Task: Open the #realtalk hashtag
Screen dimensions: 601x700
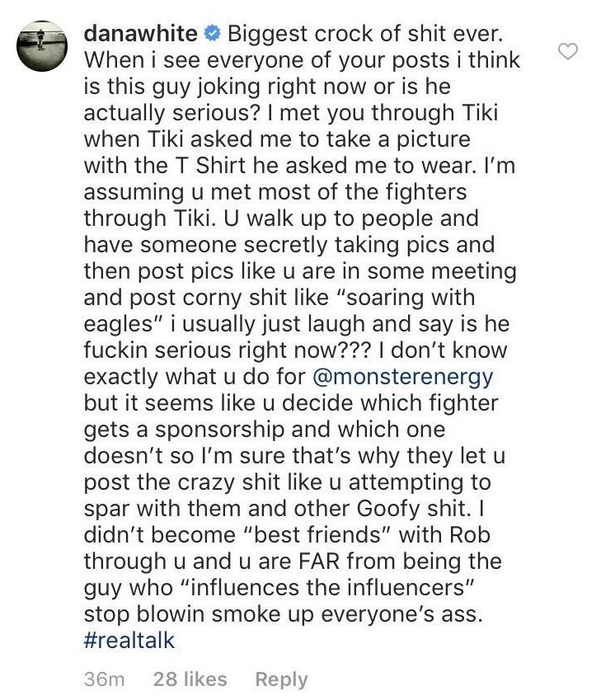Action: [129, 641]
